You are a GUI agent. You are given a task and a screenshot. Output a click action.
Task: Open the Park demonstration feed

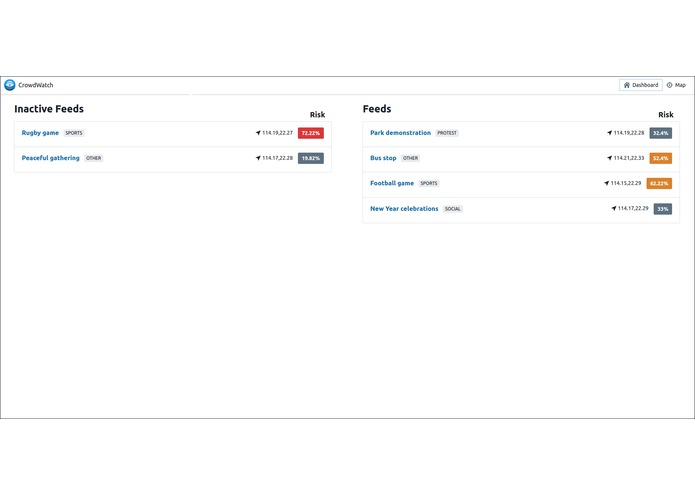[x=400, y=133]
